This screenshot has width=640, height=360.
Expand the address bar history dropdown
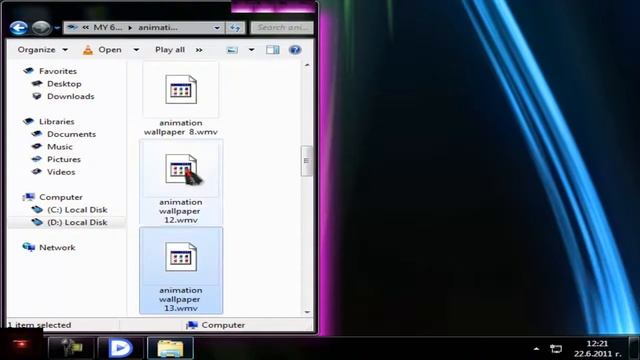pos(217,28)
